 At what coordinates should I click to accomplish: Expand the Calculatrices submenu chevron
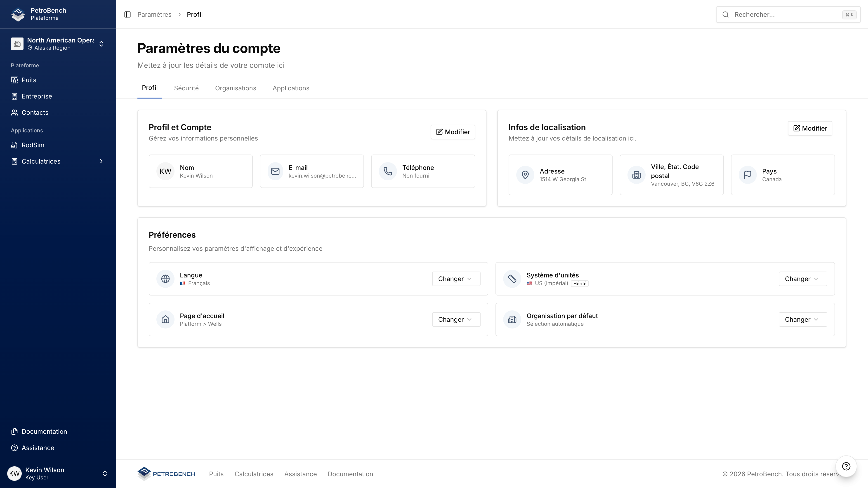pos(101,161)
